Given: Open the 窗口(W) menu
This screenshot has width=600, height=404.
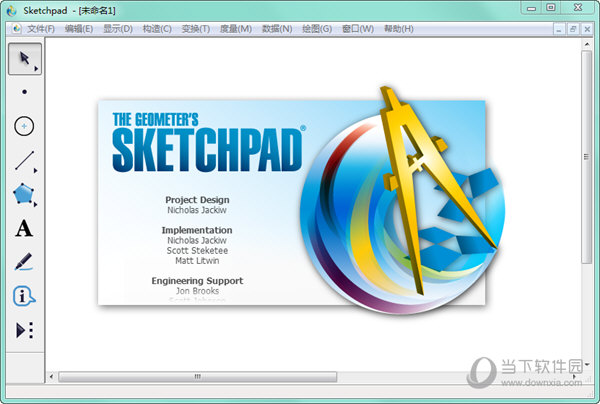Looking at the screenshot, I should [x=358, y=29].
